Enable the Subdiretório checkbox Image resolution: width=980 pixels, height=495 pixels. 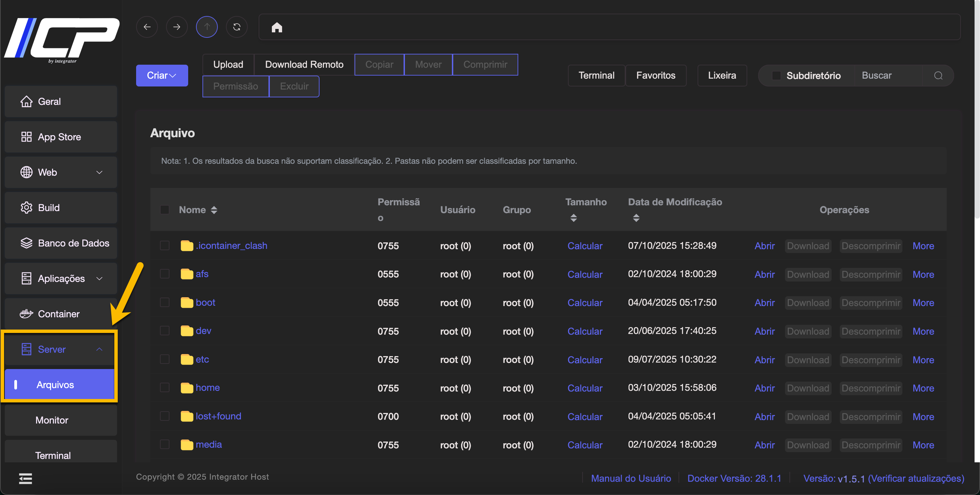click(776, 75)
